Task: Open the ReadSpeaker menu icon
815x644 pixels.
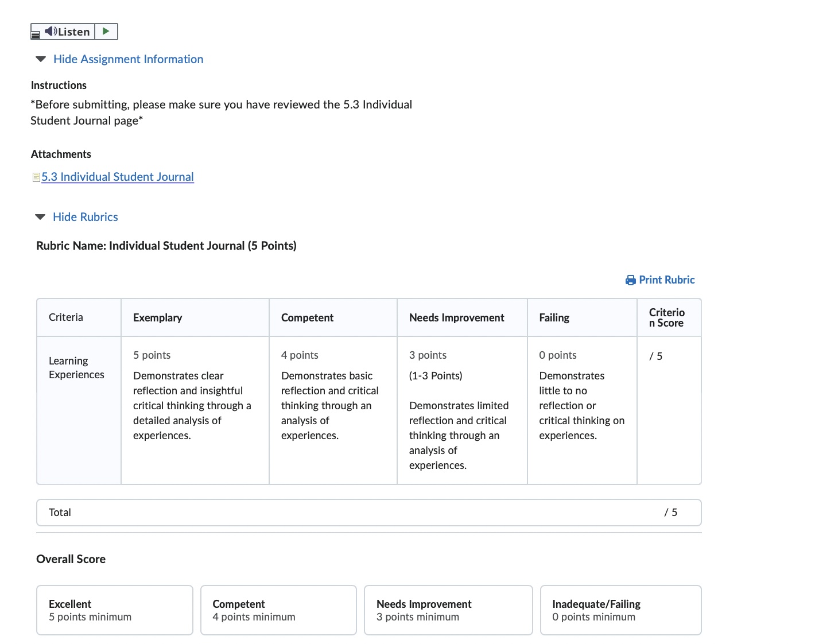Action: coord(35,35)
